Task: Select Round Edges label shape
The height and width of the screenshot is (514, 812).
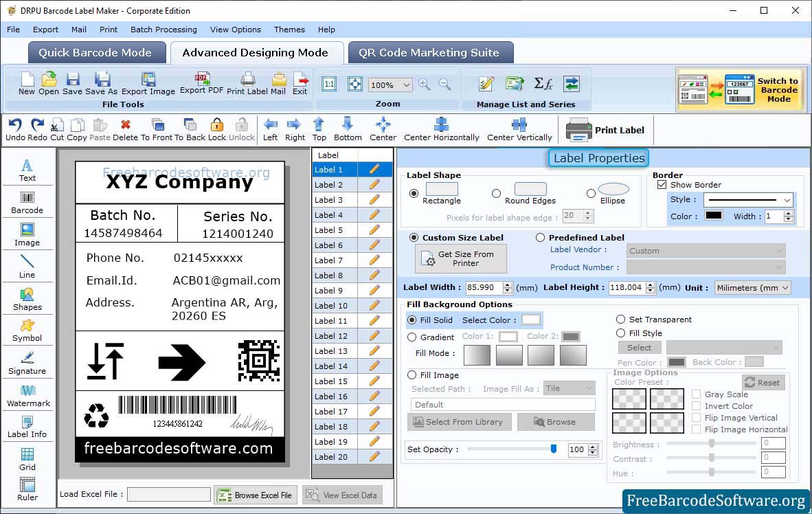Action: (496, 193)
